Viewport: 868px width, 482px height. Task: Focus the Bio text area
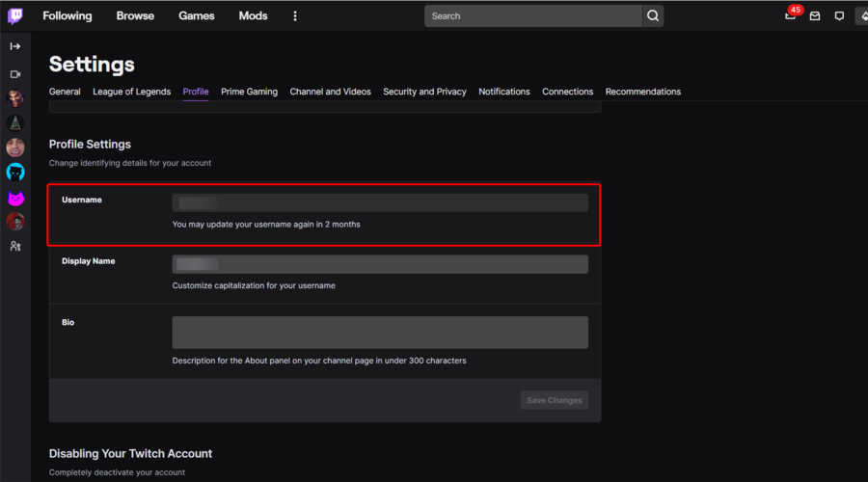(x=380, y=332)
